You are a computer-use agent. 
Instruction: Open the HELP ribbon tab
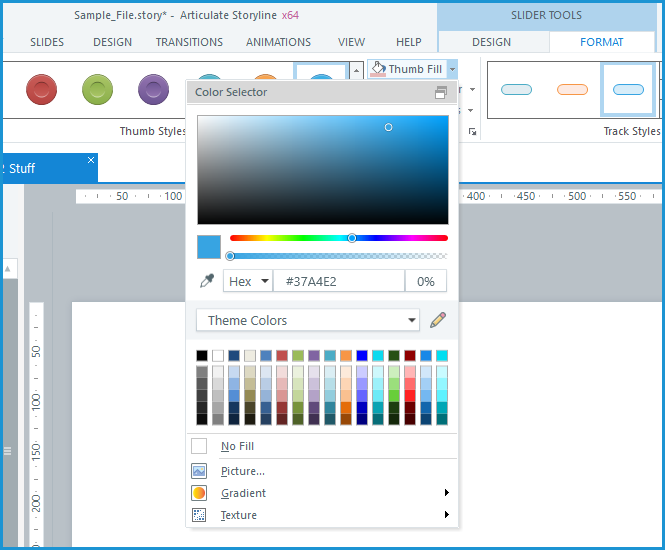(409, 42)
